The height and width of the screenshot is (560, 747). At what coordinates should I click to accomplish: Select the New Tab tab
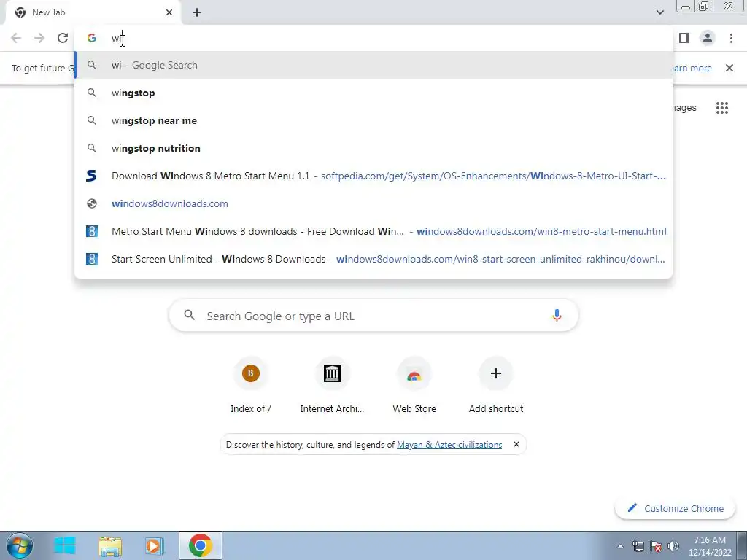93,12
